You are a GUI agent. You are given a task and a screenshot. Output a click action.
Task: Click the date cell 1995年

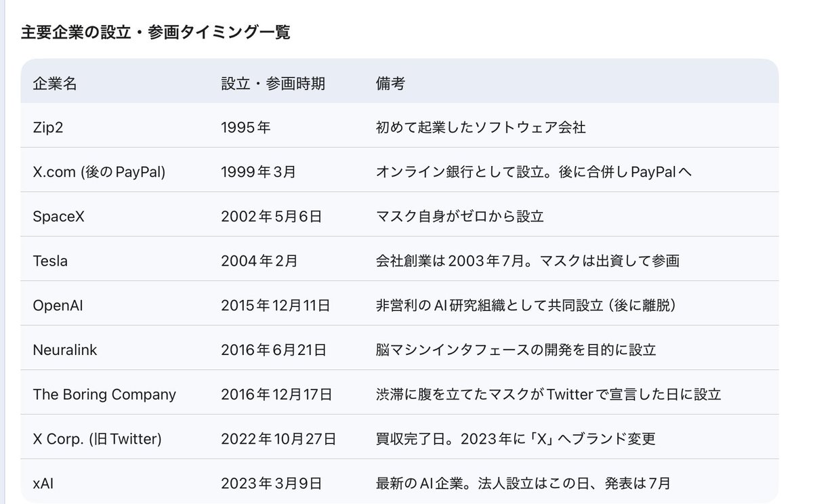(x=246, y=127)
